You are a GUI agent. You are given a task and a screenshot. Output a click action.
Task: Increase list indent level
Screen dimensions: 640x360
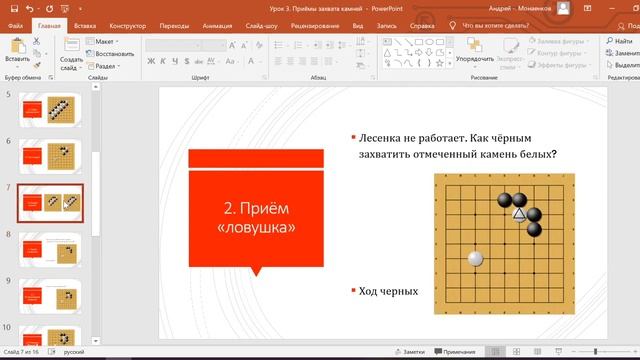[x=330, y=45]
